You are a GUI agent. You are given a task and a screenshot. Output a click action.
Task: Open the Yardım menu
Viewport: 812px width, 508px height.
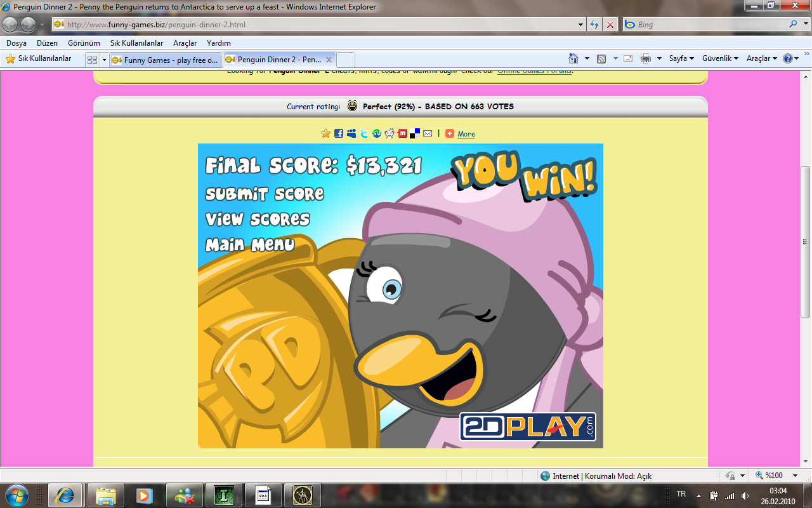(x=219, y=43)
